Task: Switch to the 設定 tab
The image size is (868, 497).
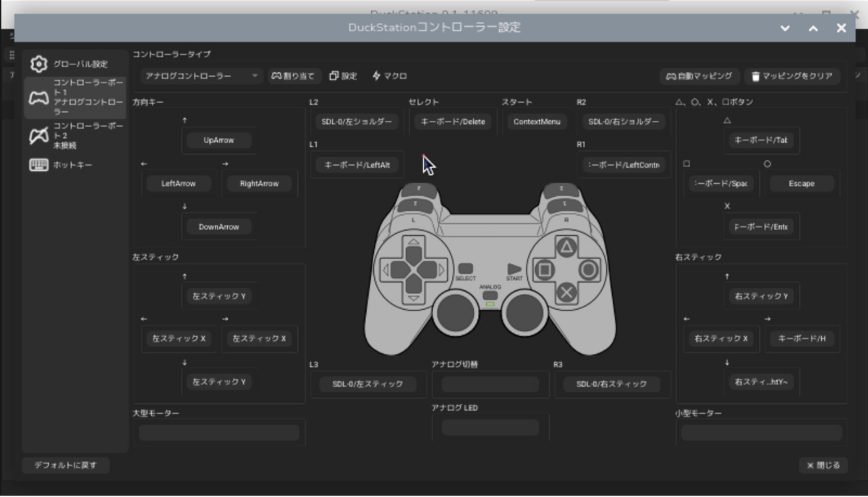Action: 344,76
